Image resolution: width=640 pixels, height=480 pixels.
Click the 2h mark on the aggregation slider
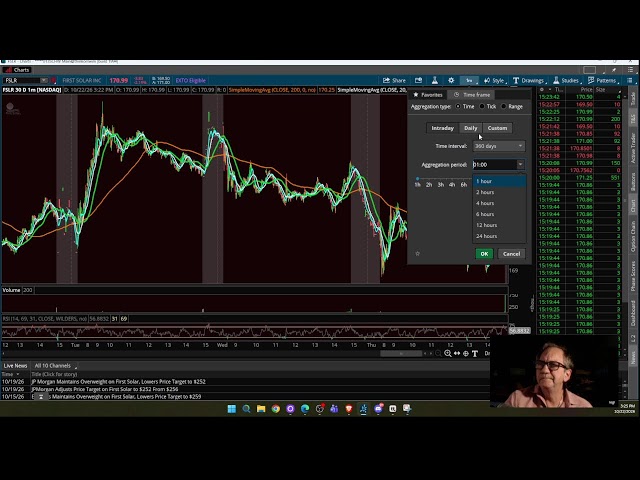tap(429, 185)
